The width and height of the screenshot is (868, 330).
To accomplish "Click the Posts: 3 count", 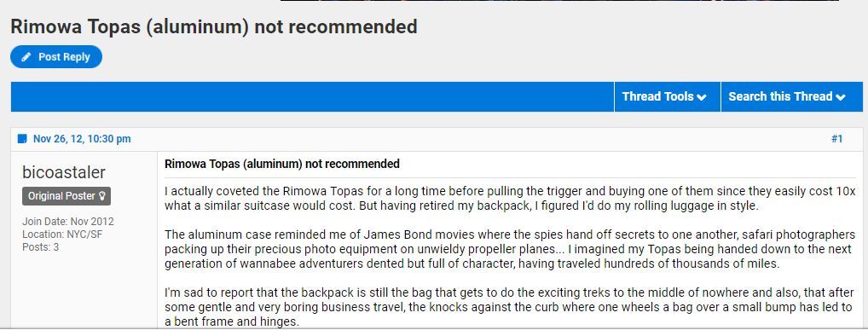I will click(x=40, y=247).
